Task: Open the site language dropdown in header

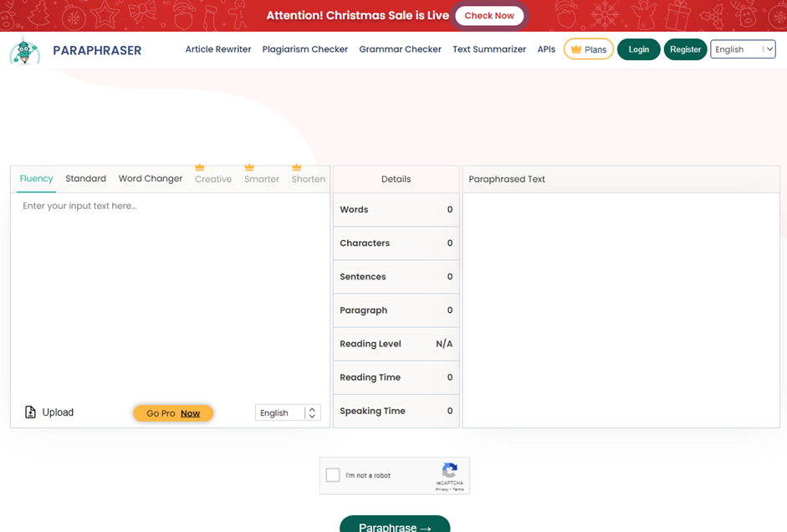Action: click(743, 49)
